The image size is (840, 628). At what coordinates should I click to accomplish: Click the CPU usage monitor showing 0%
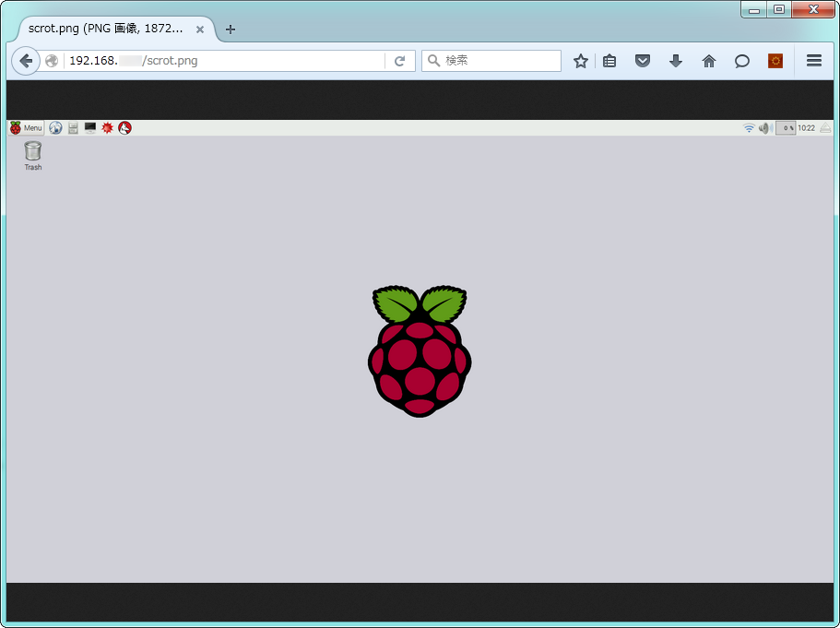click(x=786, y=127)
